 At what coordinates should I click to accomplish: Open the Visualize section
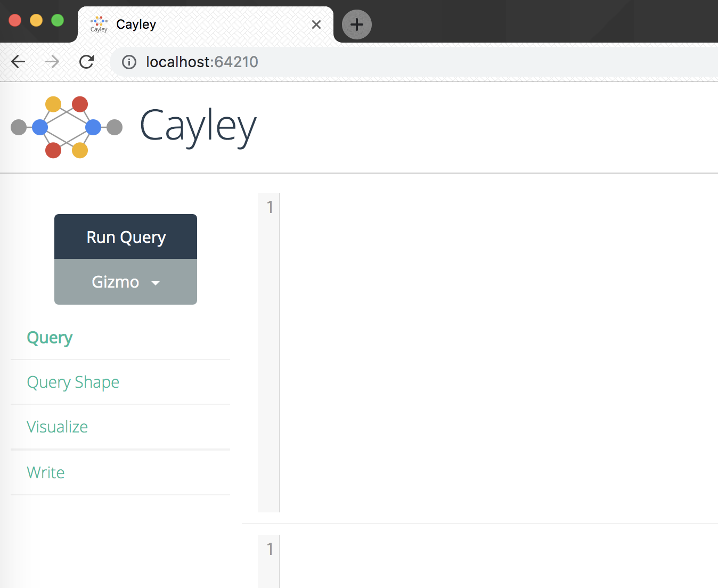[x=57, y=427]
